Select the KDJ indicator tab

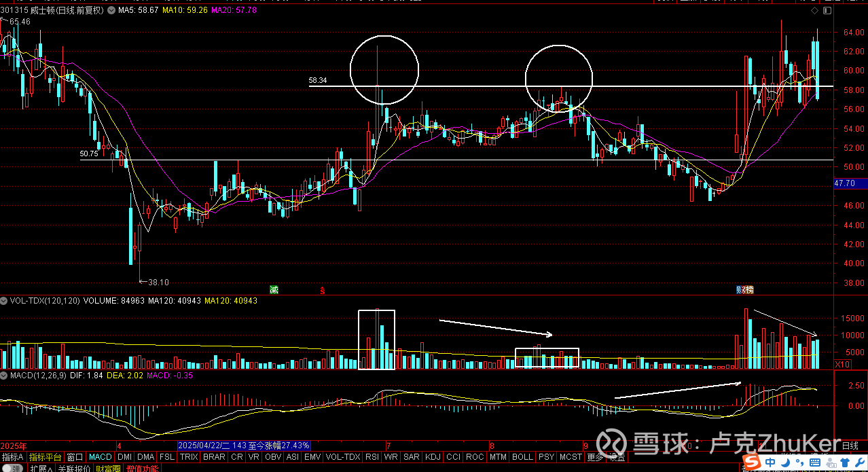tap(433, 457)
